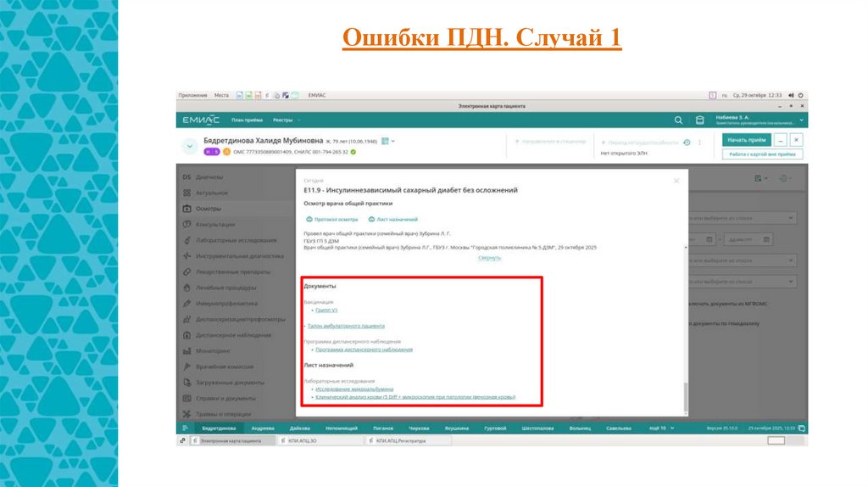The image size is (868, 487).
Task: Switch to the Гуртовой patient tab
Action: [495, 428]
